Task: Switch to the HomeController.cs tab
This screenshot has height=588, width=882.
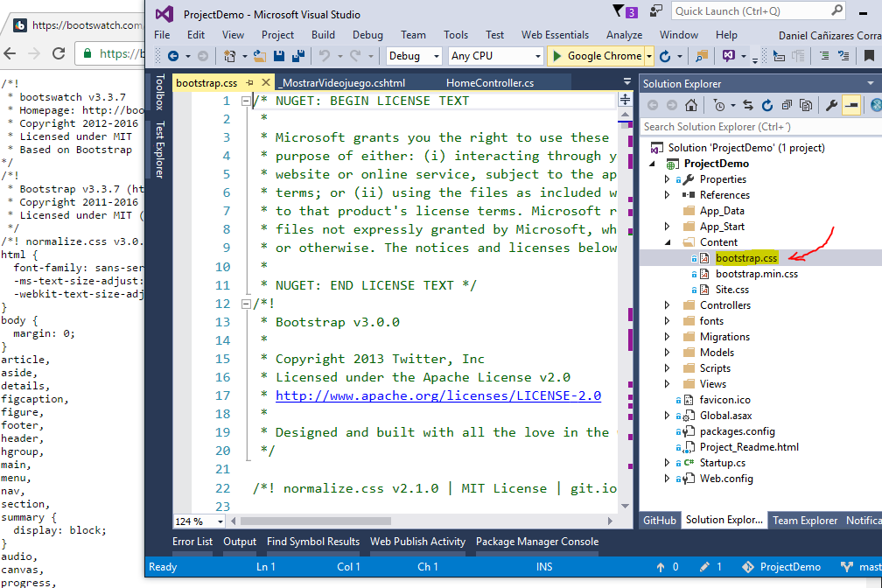Action: click(490, 83)
